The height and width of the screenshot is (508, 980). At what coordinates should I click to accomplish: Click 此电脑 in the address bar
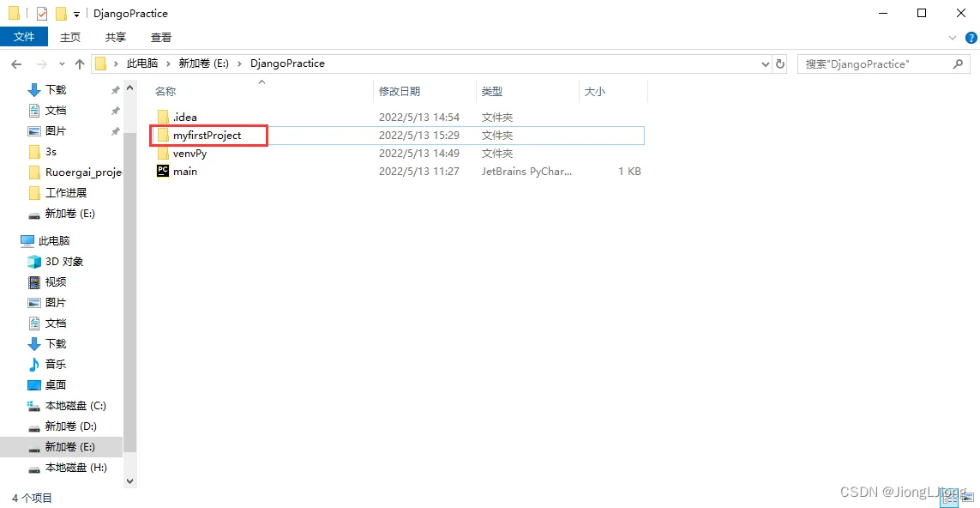pos(142,63)
